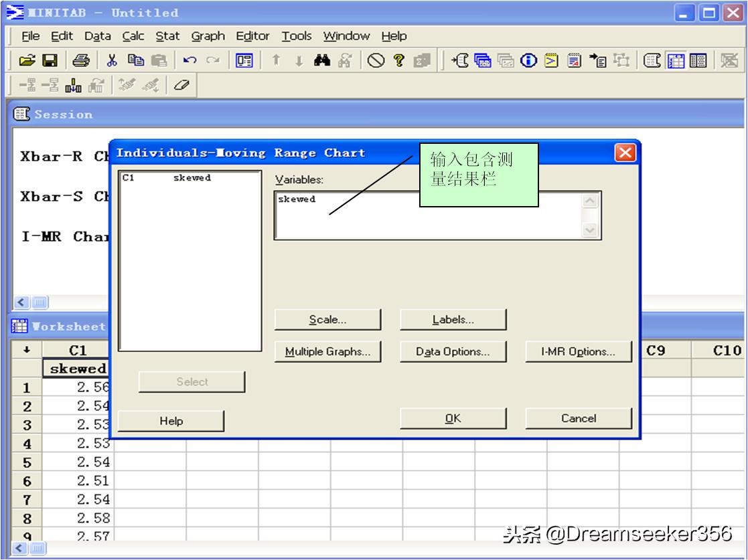This screenshot has height=560, width=748.
Task: Click the Redo arrow icon
Action: (213, 60)
